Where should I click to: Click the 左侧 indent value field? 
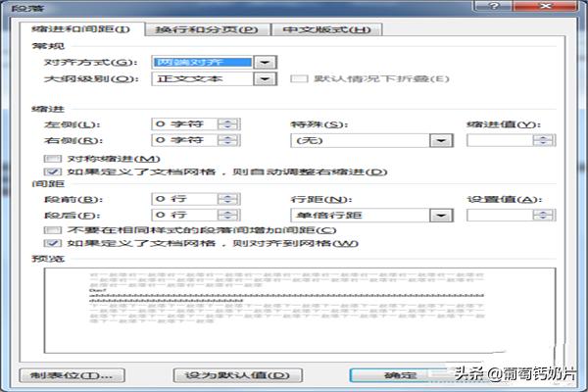184,124
